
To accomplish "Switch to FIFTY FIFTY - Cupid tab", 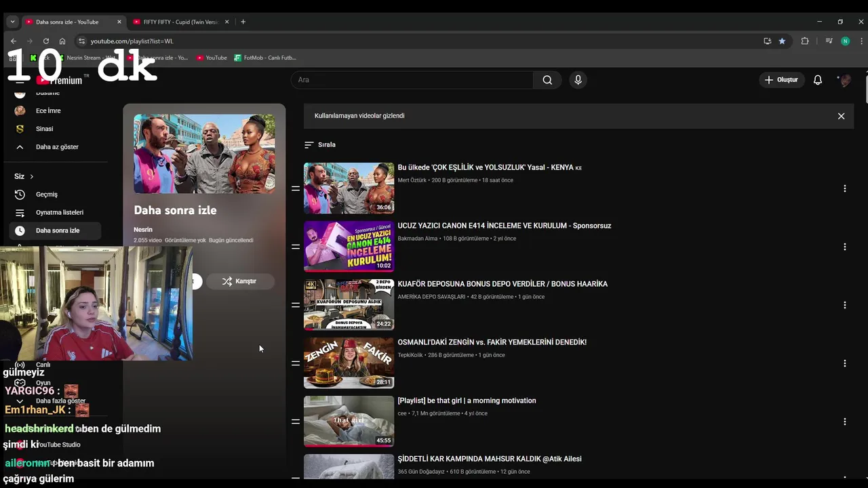I will (180, 22).
